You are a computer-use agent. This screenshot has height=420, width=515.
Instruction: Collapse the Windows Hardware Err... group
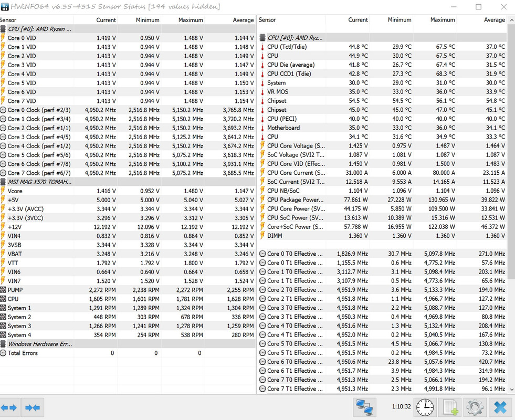128,344
